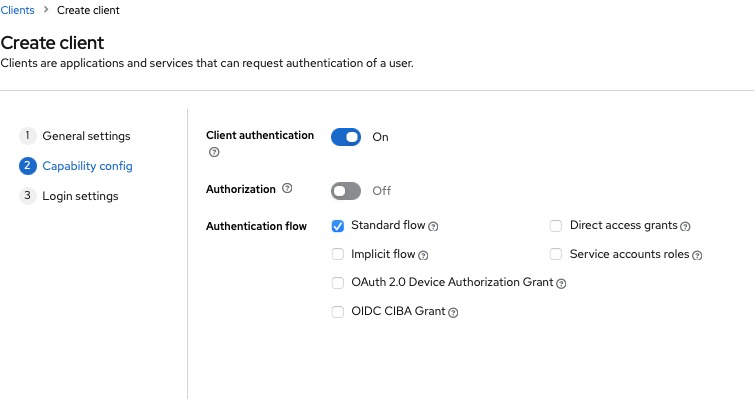Uncheck the Standard flow checkbox

tap(338, 226)
